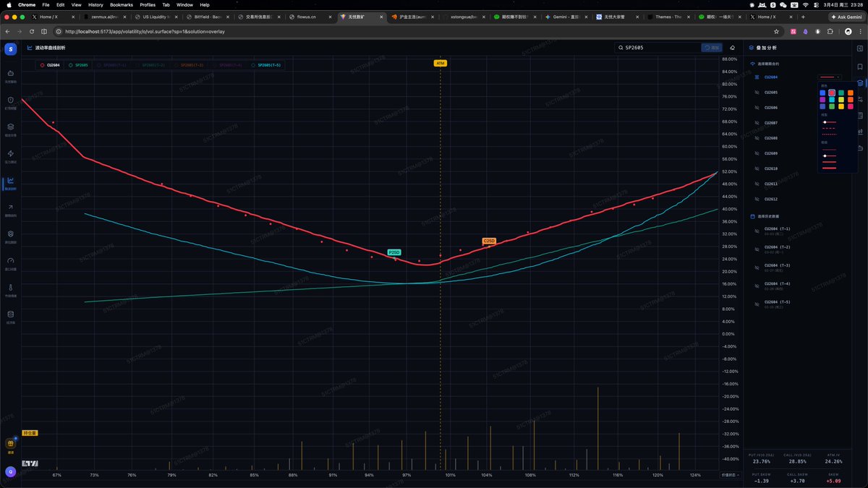This screenshot has width=868, height=488.
Task: Click the blue S app logo
Action: tap(10, 48)
